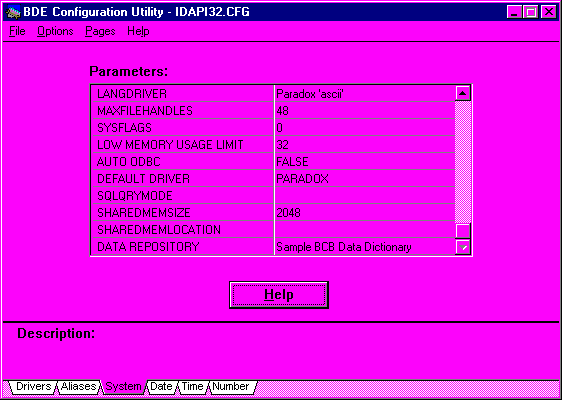Select the LANGDRIVER value field
Viewport: 562px width, 400px height.
click(x=365, y=94)
